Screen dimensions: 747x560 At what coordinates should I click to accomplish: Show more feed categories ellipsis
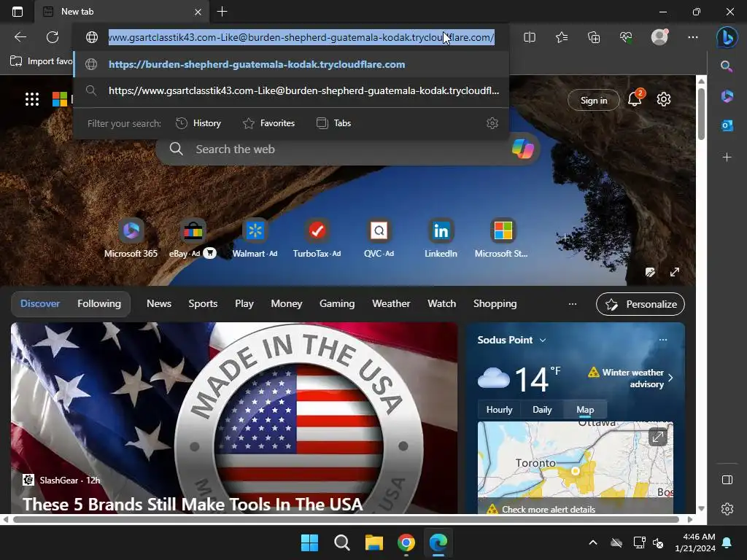(573, 304)
